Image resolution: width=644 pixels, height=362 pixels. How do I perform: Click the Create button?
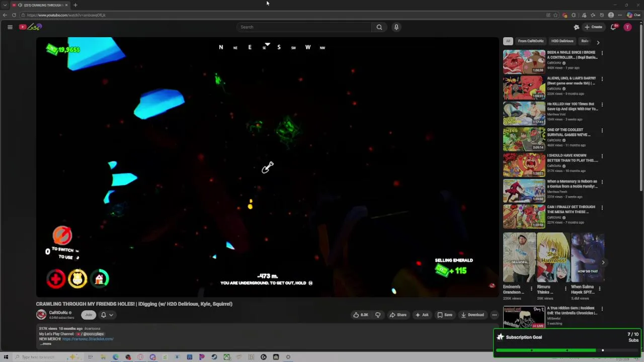pyautogui.click(x=593, y=27)
